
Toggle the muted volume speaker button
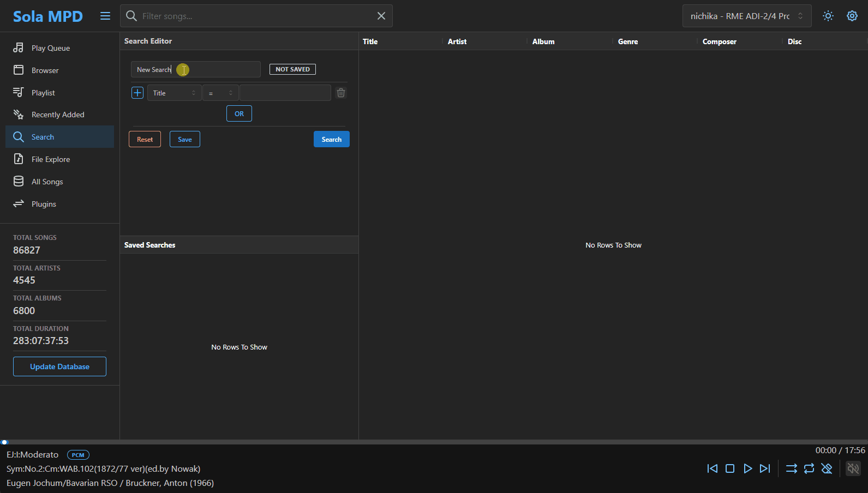pyautogui.click(x=853, y=468)
